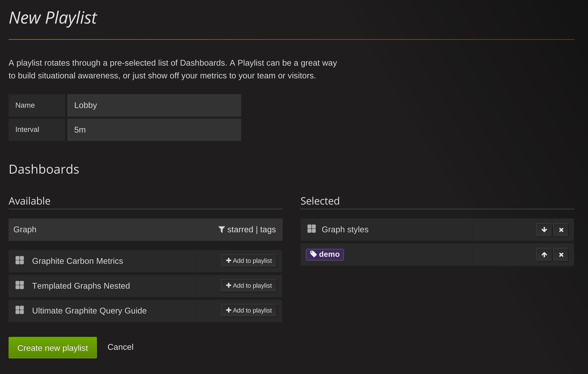Image resolution: width=588 pixels, height=374 pixels.
Task: Remove the demo tag from playlist
Action: [561, 255]
